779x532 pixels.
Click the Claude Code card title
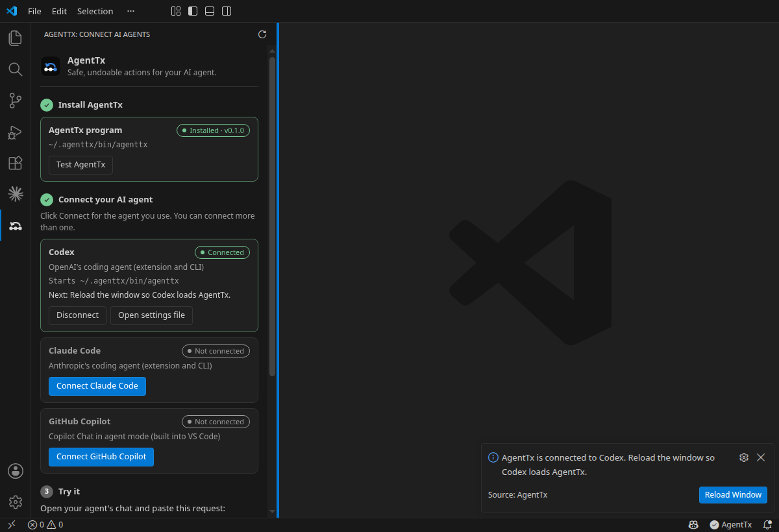[x=75, y=350]
